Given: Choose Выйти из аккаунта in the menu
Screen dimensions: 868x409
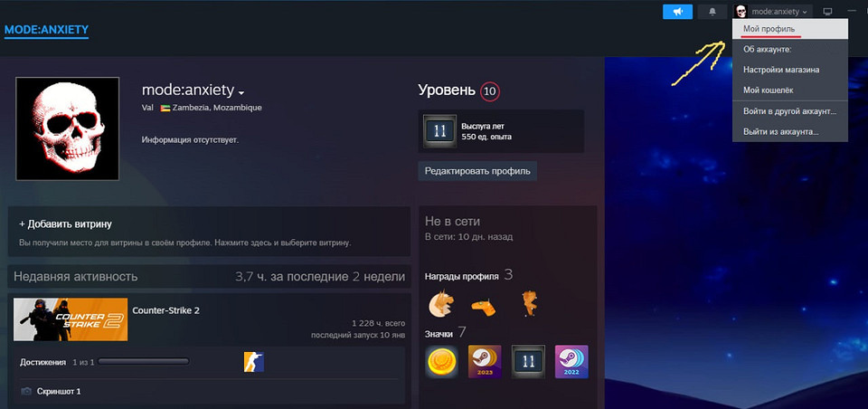Looking at the screenshot, I should [x=781, y=131].
